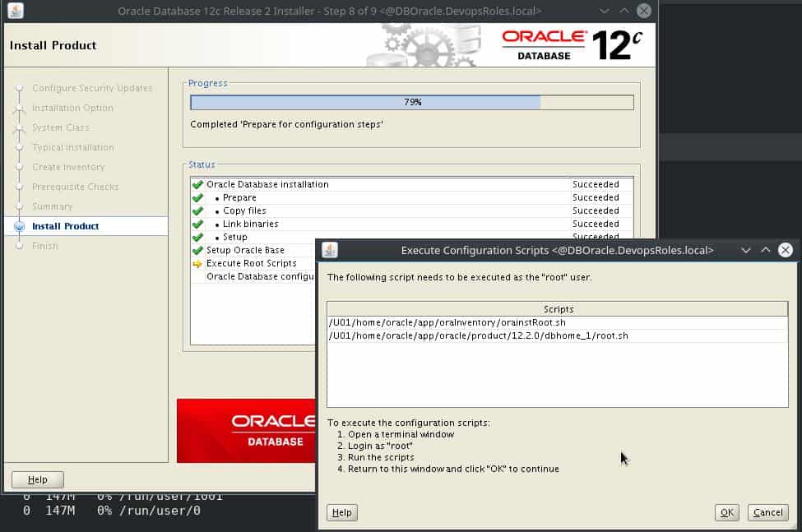
Task: Click Succeeded status for Prepare row
Action: pyautogui.click(x=596, y=198)
